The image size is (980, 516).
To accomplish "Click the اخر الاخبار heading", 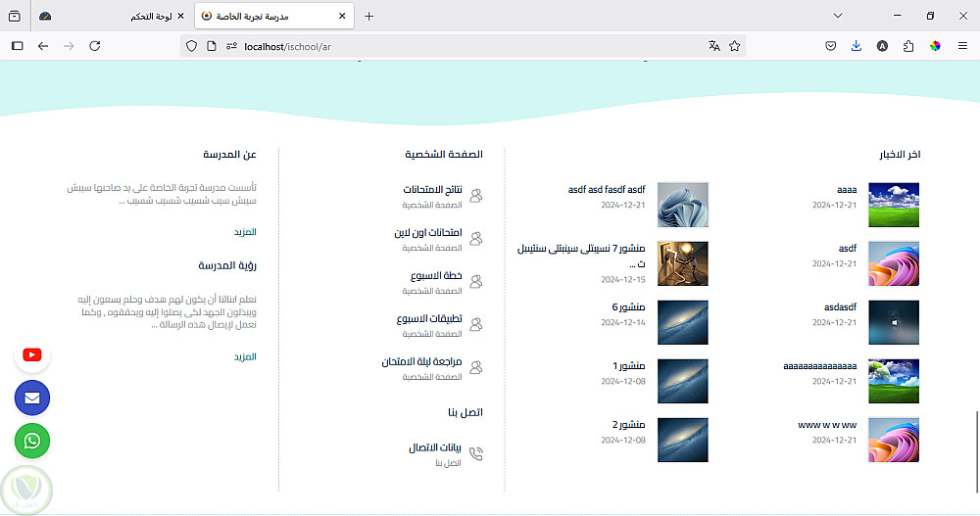I will [x=900, y=155].
